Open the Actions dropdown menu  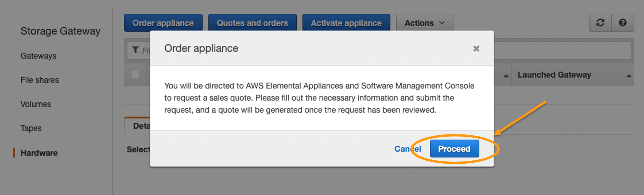[424, 23]
